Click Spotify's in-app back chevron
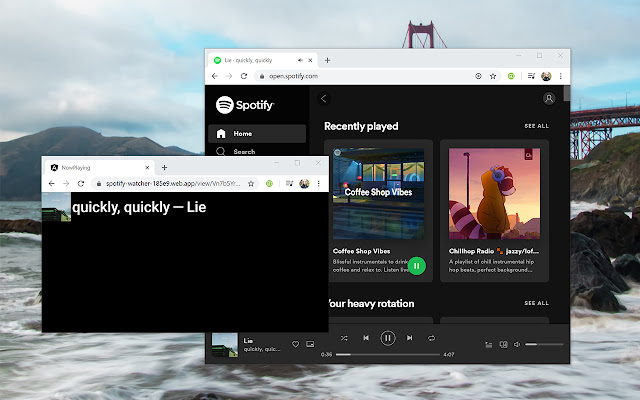Screen dimensions: 640x400 coord(324,98)
